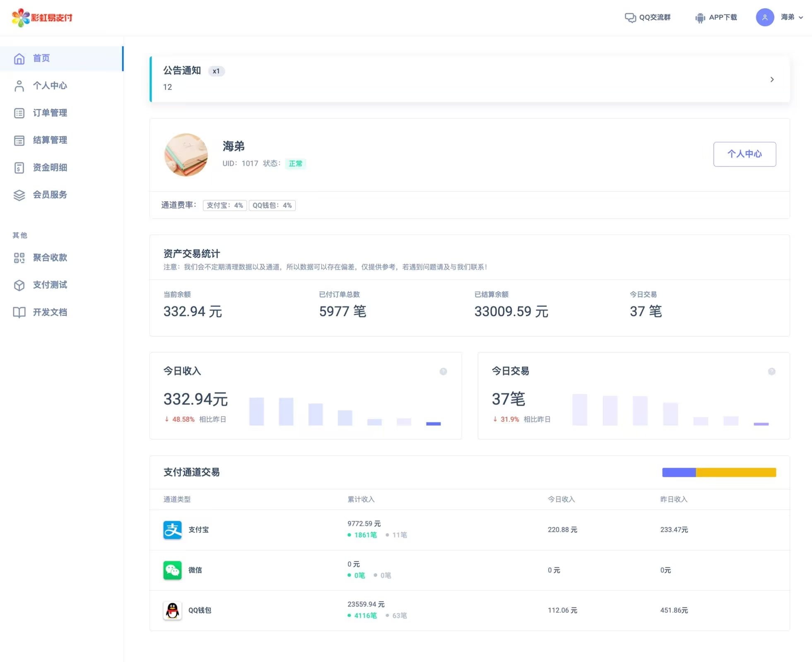Click the Alipay 支付宝 channel icon

[172, 530]
